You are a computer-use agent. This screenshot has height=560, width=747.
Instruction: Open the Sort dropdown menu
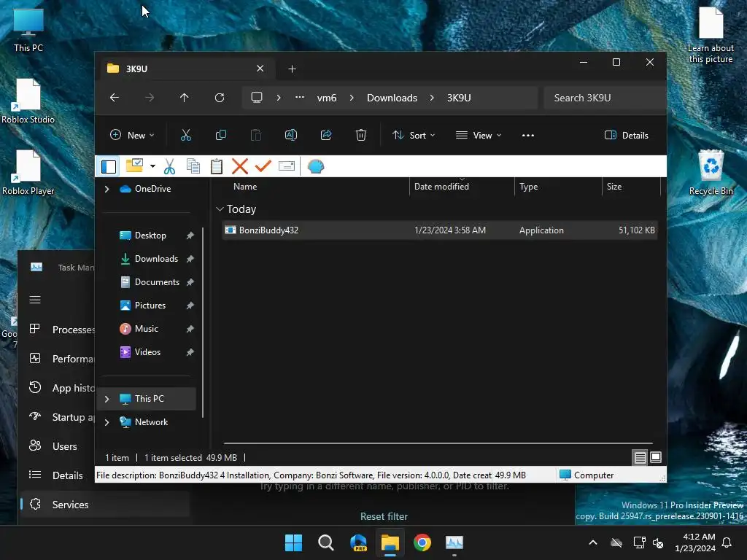click(414, 135)
